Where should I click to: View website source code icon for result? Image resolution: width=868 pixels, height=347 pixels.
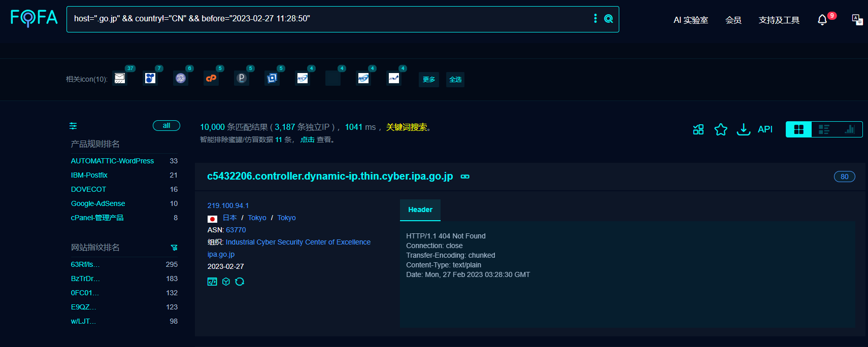pos(212,282)
